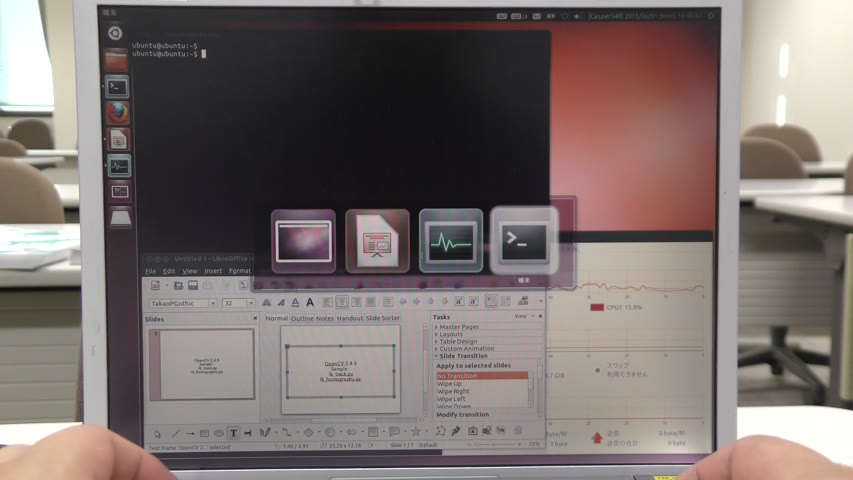Collapse the Slide Transition section
This screenshot has width=853, height=480.
pos(461,355)
